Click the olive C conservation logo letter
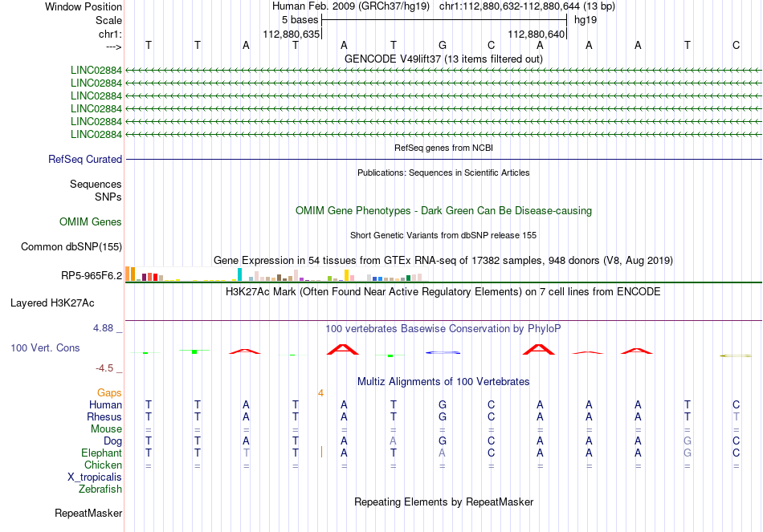 736,356
